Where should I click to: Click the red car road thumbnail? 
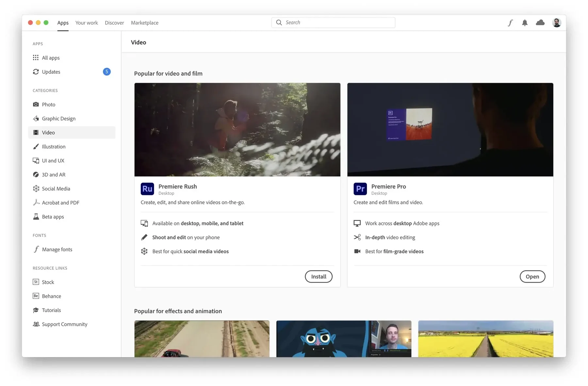[x=202, y=339]
